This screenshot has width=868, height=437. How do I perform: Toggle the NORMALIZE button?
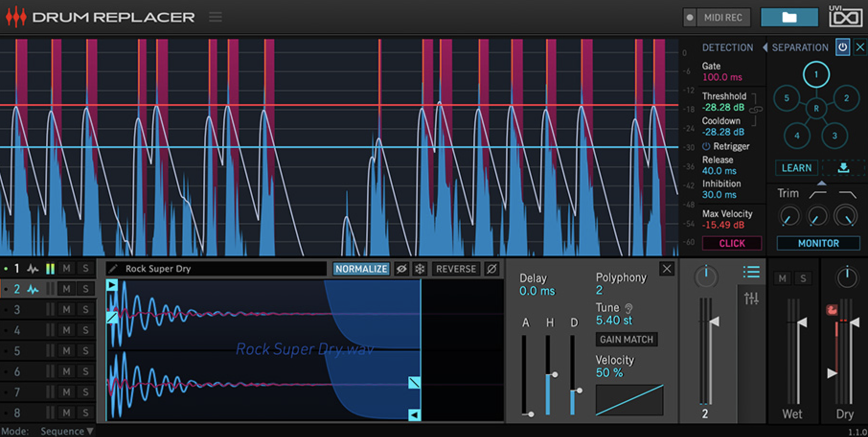click(x=361, y=269)
